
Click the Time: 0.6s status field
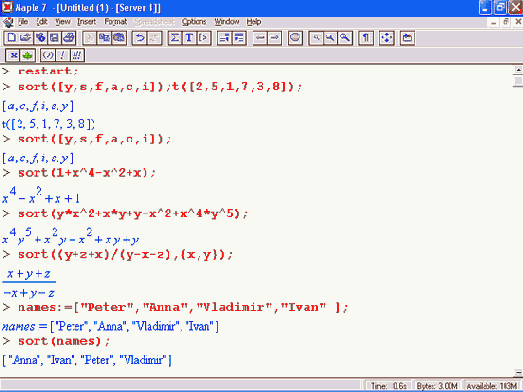(389, 386)
